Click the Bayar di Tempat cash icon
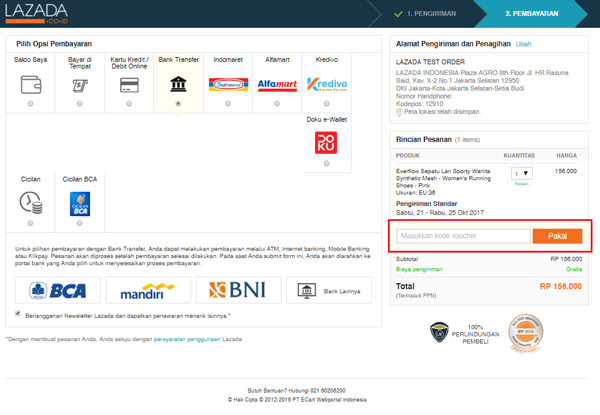The height and width of the screenshot is (415, 600). (80, 85)
